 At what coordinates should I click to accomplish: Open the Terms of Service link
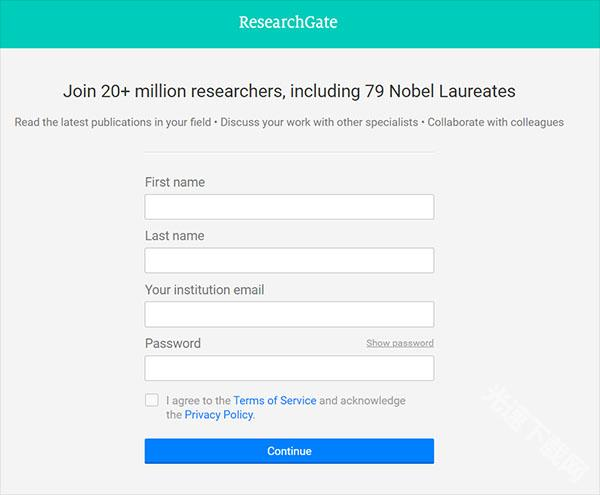[x=274, y=400]
